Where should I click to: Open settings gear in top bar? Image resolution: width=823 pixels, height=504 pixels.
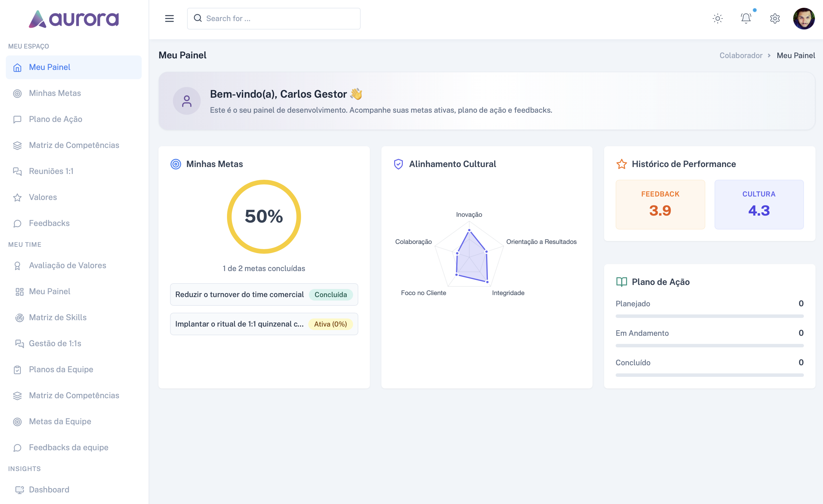coord(775,18)
